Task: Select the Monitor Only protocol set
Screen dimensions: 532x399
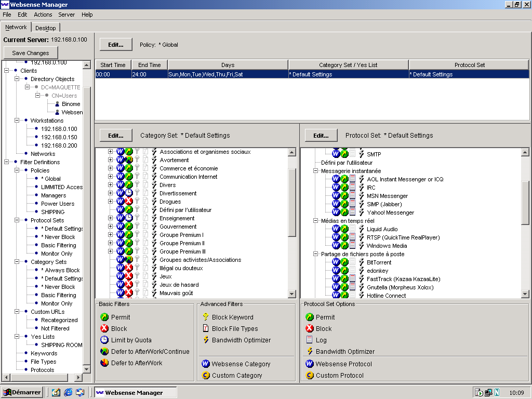Action: coord(57,254)
